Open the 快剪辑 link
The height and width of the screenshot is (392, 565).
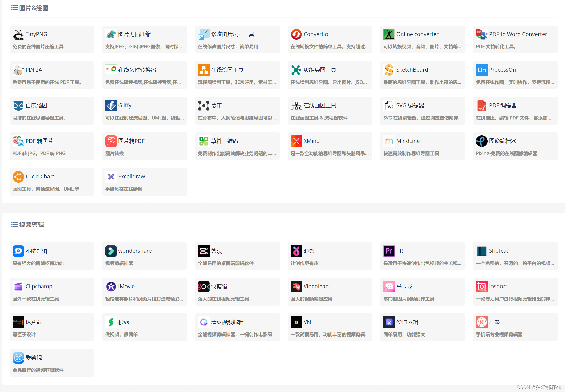click(219, 287)
